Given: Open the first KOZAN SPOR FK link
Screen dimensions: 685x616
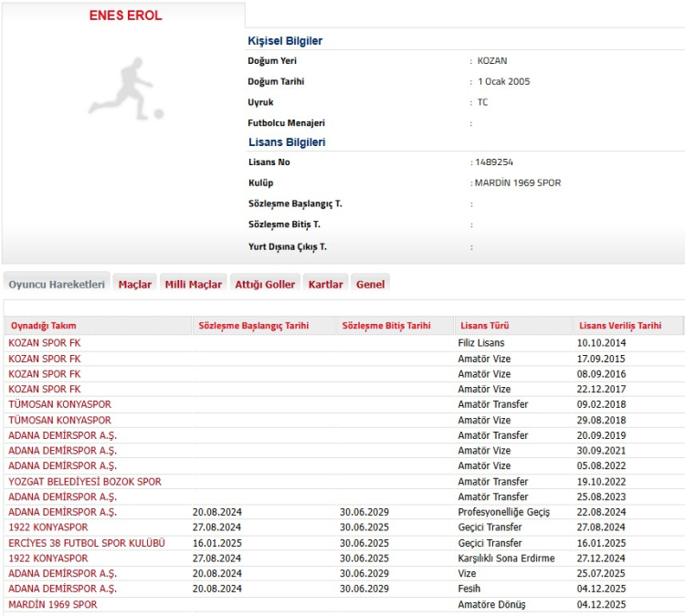Looking at the screenshot, I should [x=45, y=343].
